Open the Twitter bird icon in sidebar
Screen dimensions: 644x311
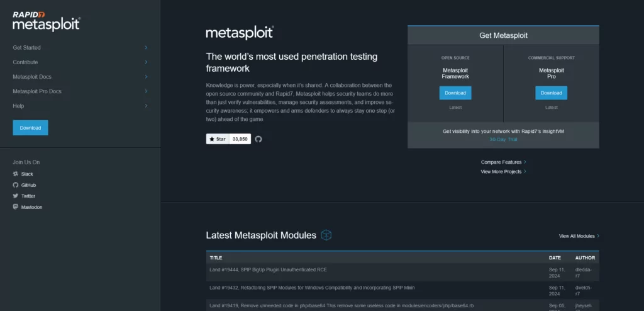pos(16,196)
